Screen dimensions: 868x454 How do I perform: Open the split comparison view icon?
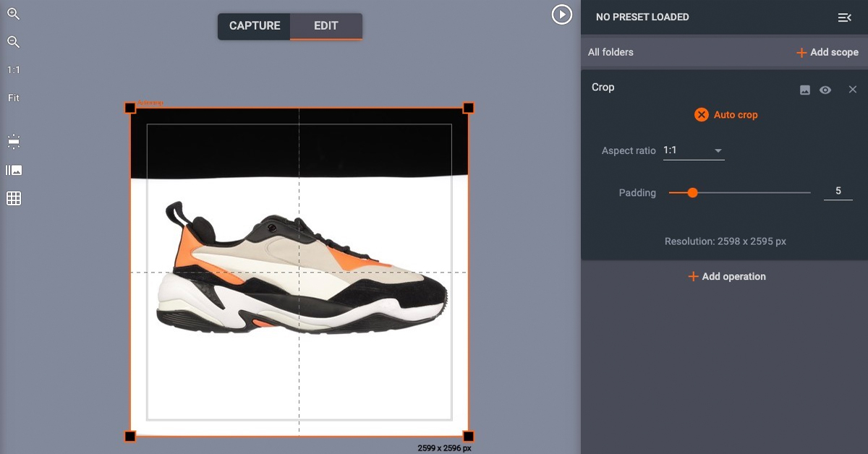point(13,170)
